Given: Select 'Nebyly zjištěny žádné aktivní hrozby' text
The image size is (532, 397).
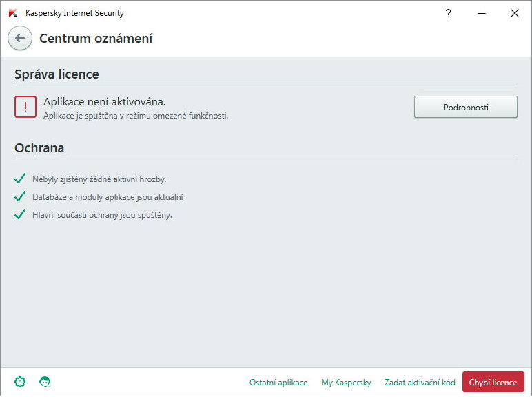Looking at the screenshot, I should [x=99, y=179].
